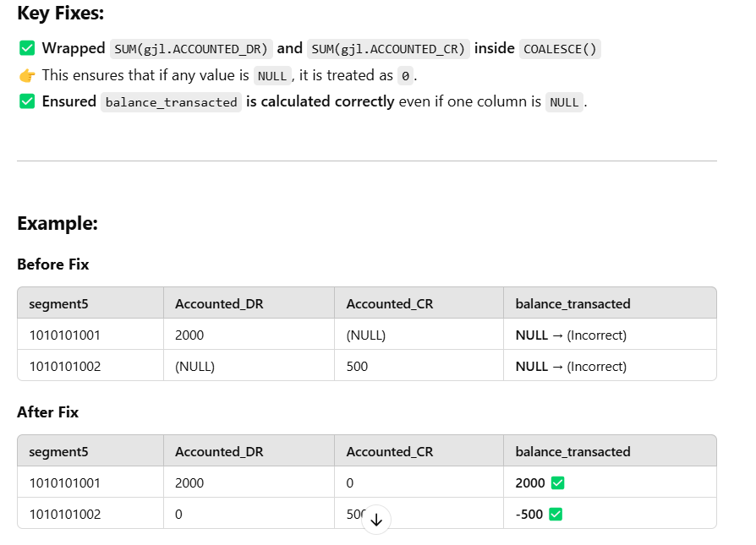Click the inline code "0" after "treated as"

(x=405, y=76)
